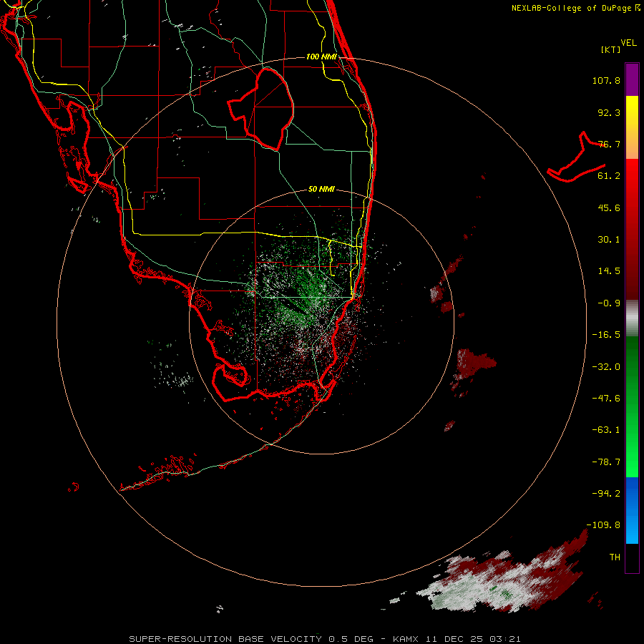Click the -0.9 legend value

pyautogui.click(x=609, y=303)
